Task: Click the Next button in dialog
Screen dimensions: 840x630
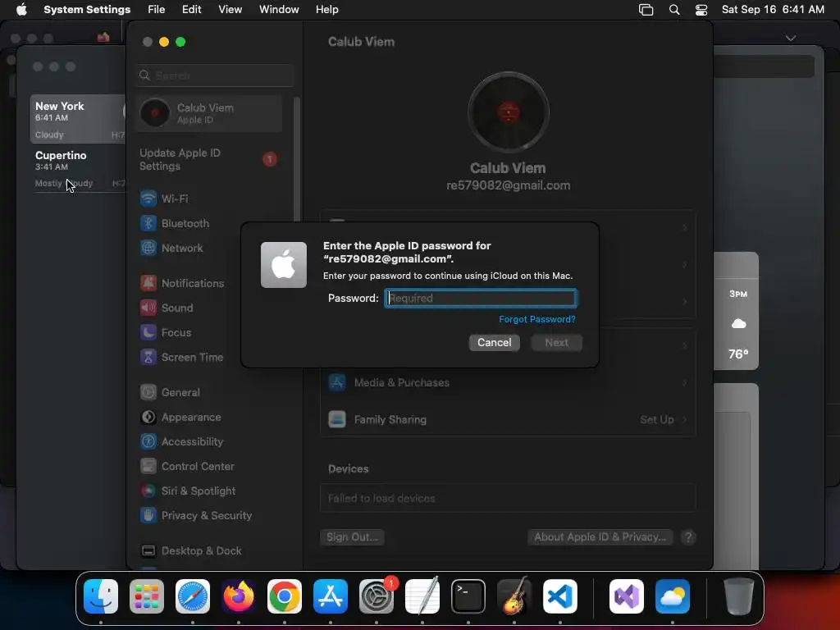Action: [x=557, y=342]
